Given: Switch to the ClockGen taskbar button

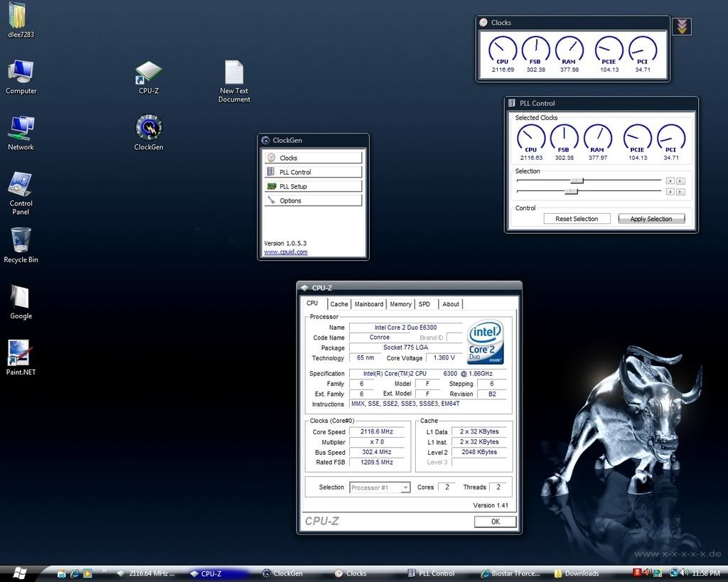Looking at the screenshot, I should 283,573.
